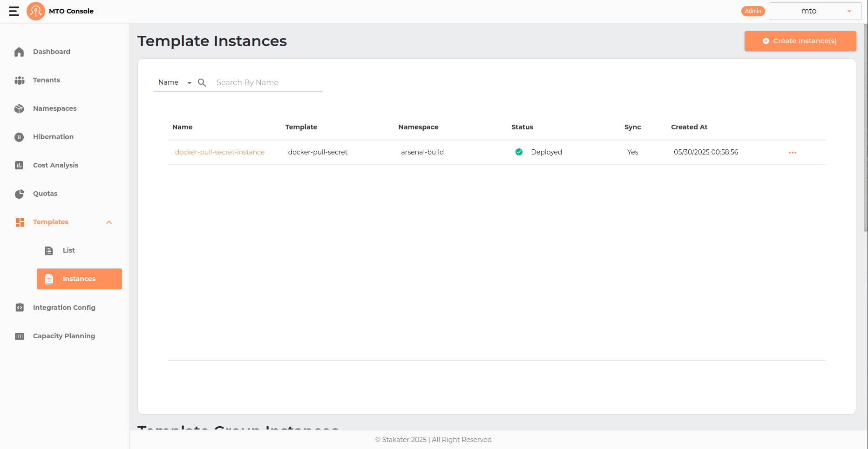Click the Tenants people icon

point(19,80)
